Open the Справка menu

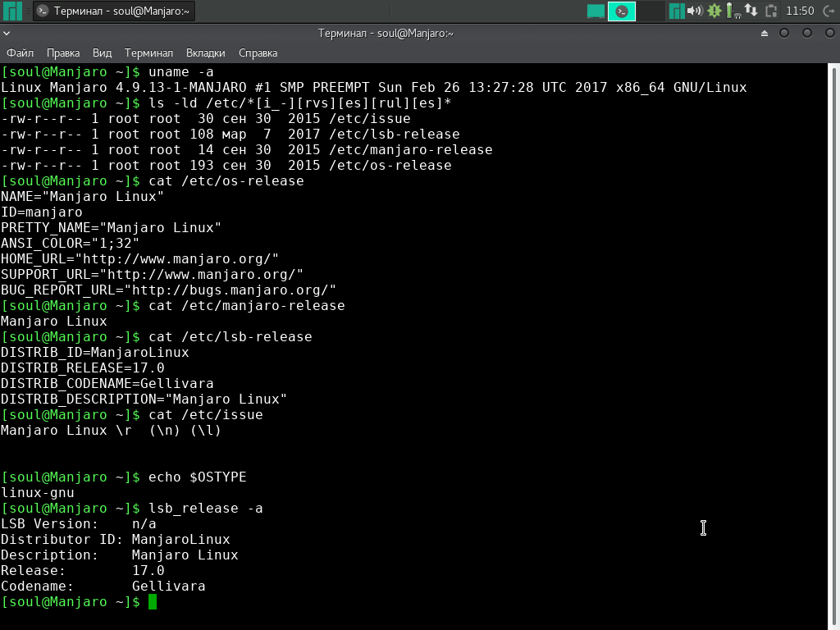(x=258, y=53)
